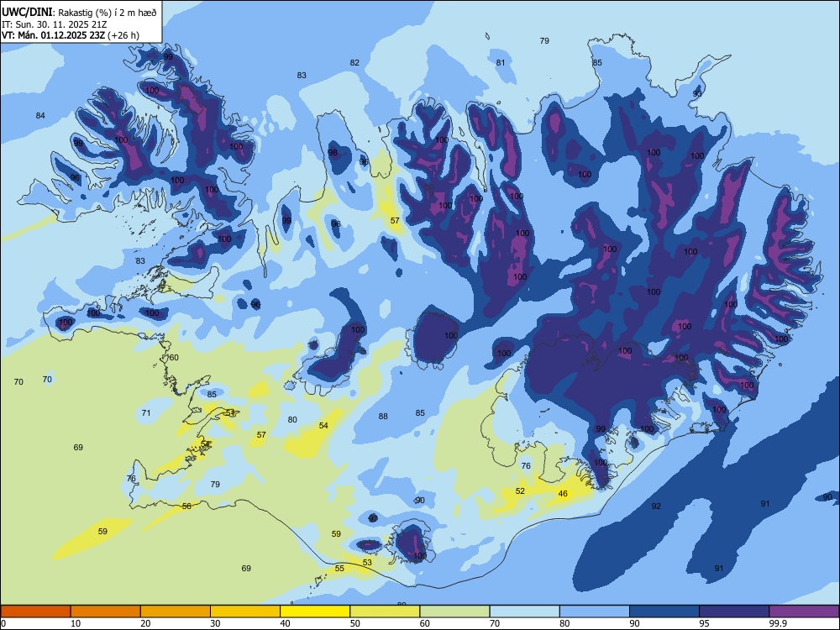Pick the light blue 80–90 legend swatch
This screenshot has height=630, width=840.
pyautogui.click(x=595, y=612)
